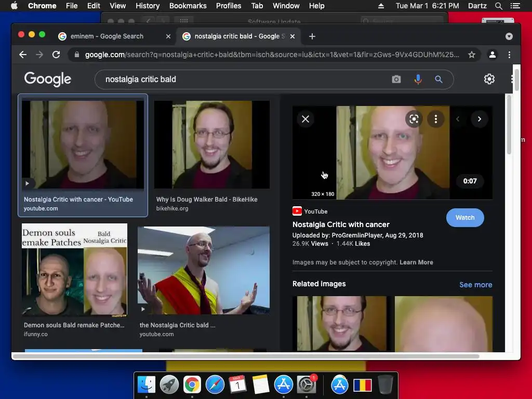This screenshot has height=399, width=532.
Task: Open Nostalgia Critic with cancer title link
Action: point(341,224)
